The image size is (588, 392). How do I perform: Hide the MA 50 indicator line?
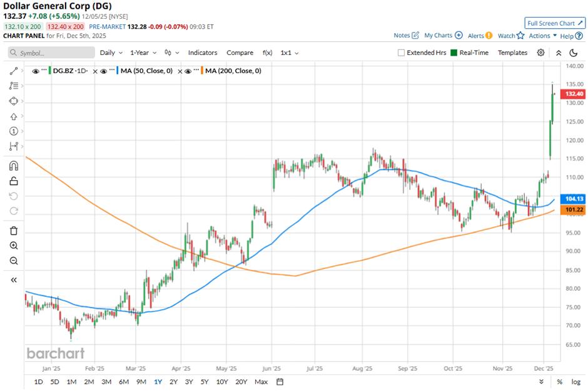point(103,71)
